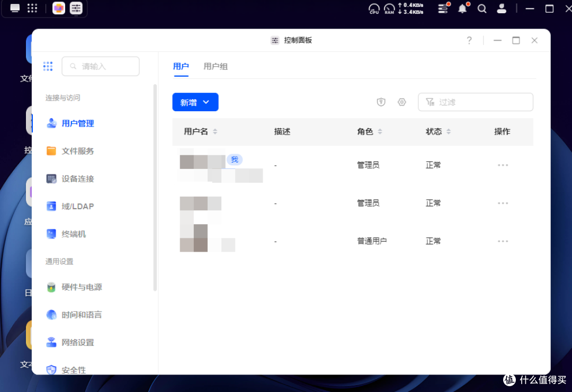The width and height of the screenshot is (572, 392).
Task: Click the sidebar vertical scrollbar
Action: click(x=155, y=188)
